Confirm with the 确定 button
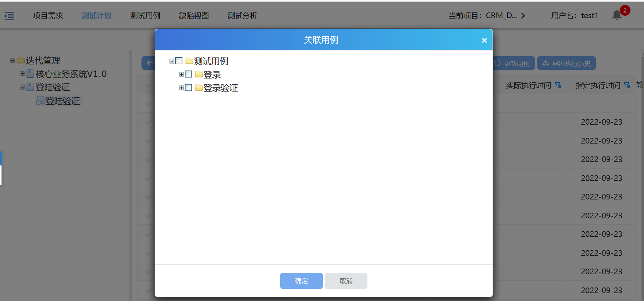Viewport: 644px width, 301px height. (302, 281)
